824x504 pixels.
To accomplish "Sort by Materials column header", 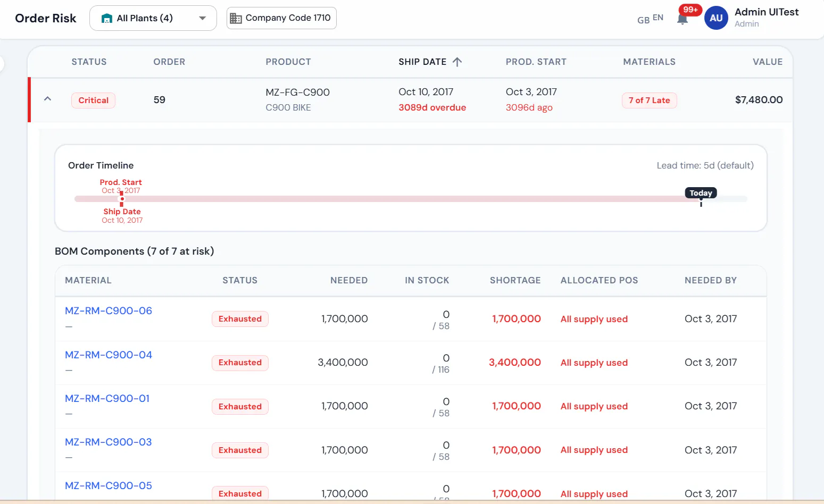I will tap(649, 62).
